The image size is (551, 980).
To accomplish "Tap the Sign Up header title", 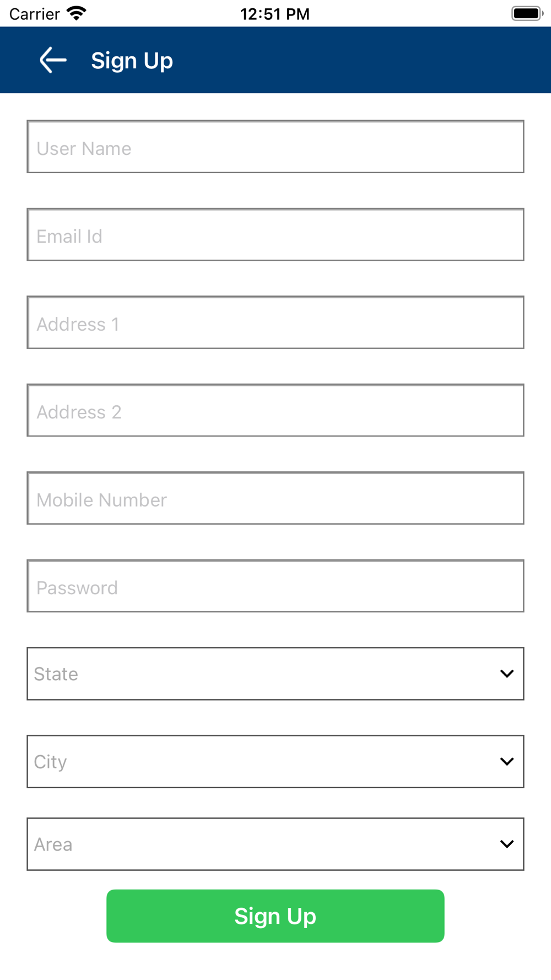I will [x=132, y=61].
